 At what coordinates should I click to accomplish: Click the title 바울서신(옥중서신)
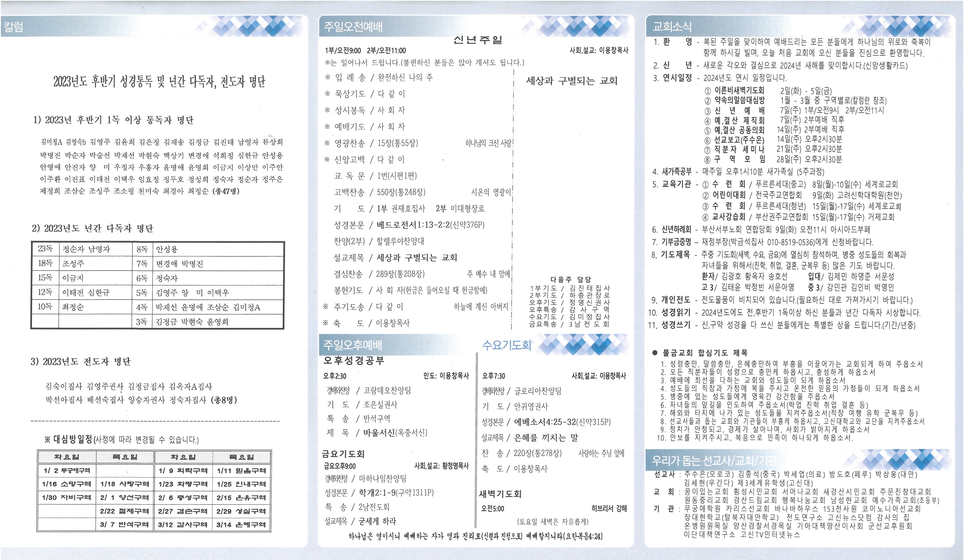(x=395, y=433)
